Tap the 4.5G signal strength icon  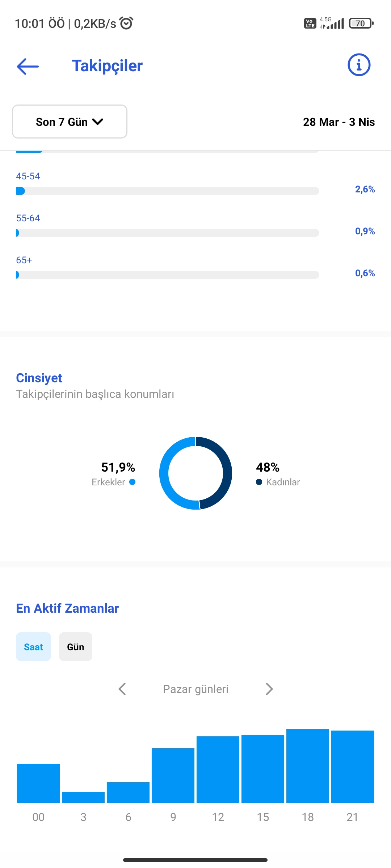(x=332, y=23)
